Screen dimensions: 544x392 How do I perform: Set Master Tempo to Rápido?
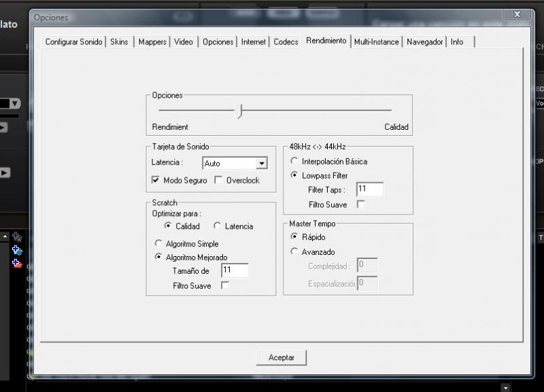pos(294,236)
